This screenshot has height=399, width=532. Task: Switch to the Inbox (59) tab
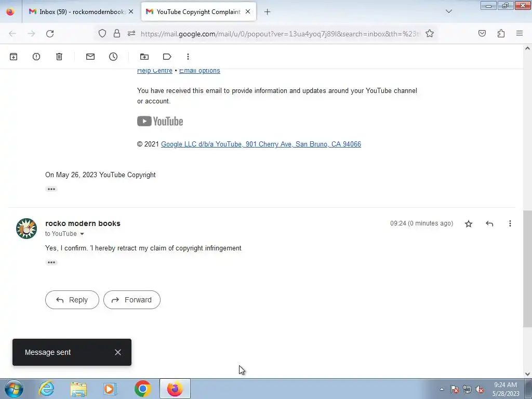pos(79,12)
